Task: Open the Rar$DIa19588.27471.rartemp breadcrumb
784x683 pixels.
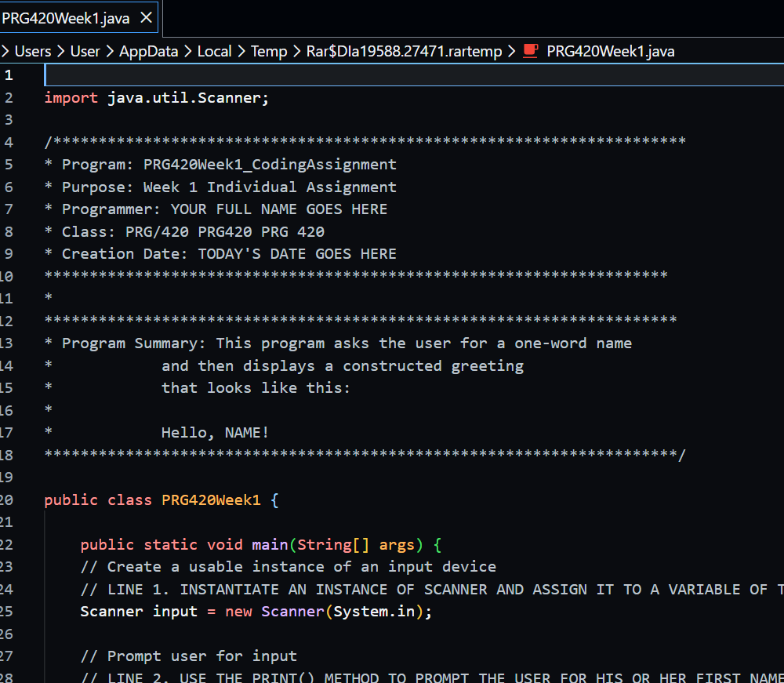Action: (x=404, y=51)
